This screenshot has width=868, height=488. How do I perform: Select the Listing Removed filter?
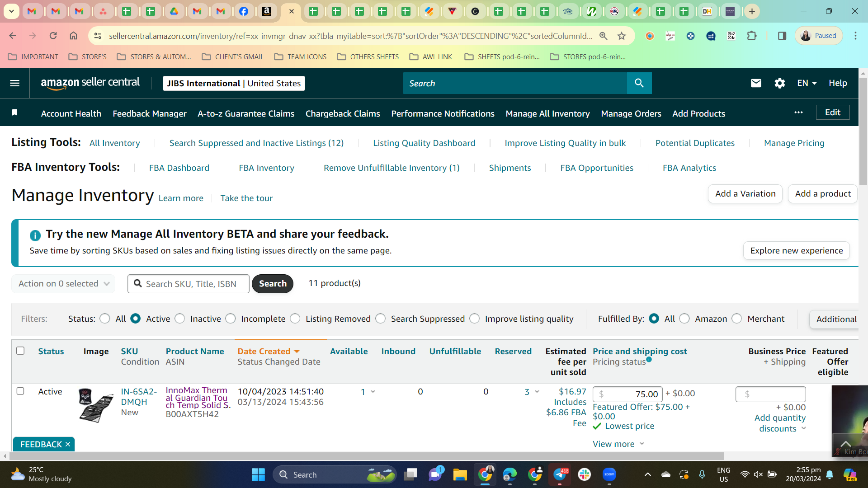(x=295, y=319)
